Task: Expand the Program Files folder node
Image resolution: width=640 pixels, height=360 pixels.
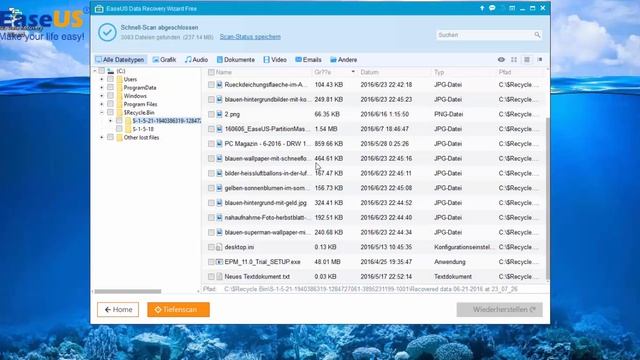Action: (102, 104)
